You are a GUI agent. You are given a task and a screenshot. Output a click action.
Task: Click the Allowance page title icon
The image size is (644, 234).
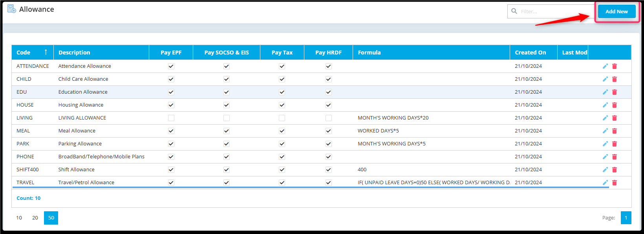pyautogui.click(x=12, y=9)
